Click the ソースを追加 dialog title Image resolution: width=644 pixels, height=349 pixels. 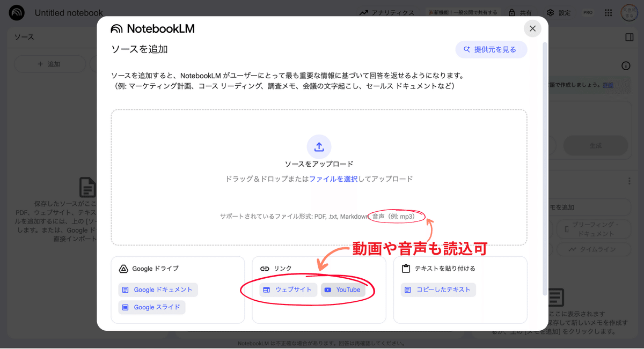tap(140, 49)
